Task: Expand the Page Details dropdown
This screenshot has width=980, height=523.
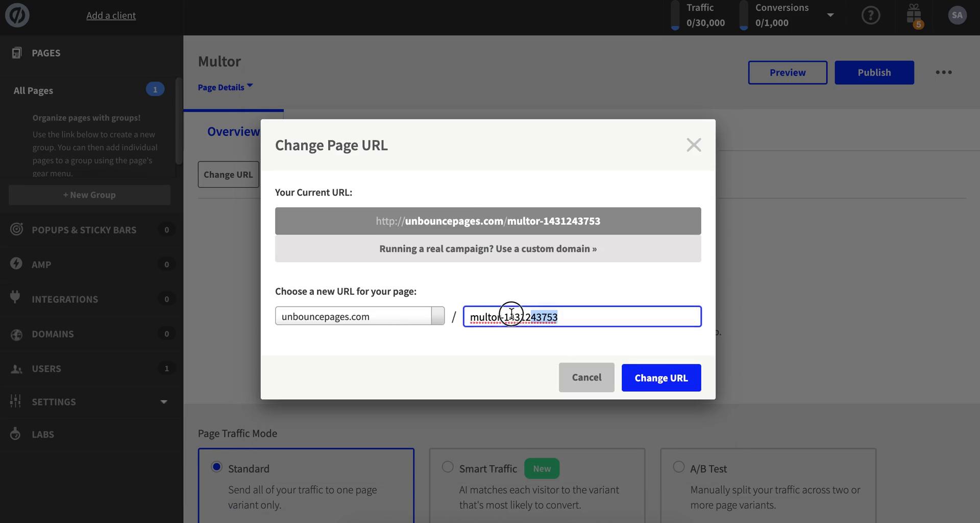Action: coord(225,87)
